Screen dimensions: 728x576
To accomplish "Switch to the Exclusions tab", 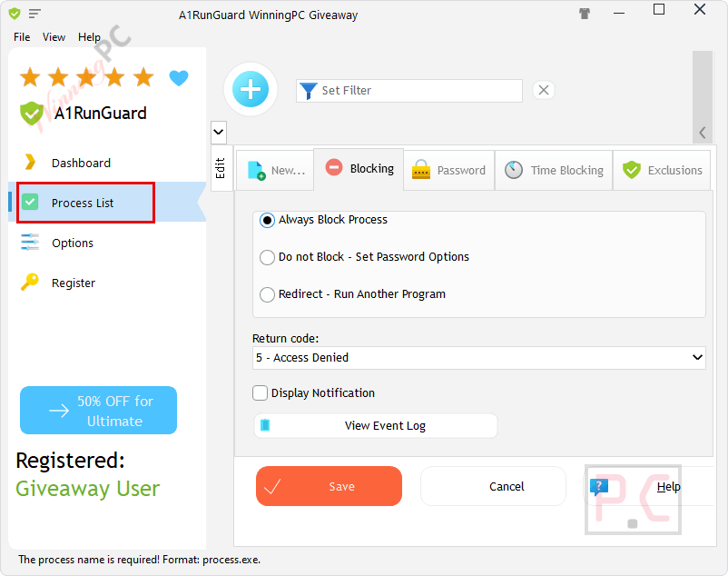I will [x=662, y=171].
